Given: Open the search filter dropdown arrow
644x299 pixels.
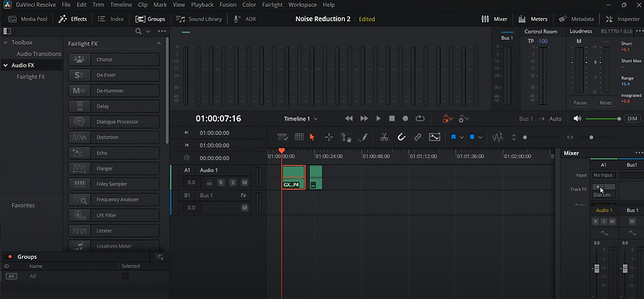Looking at the screenshot, I should pos(148,31).
